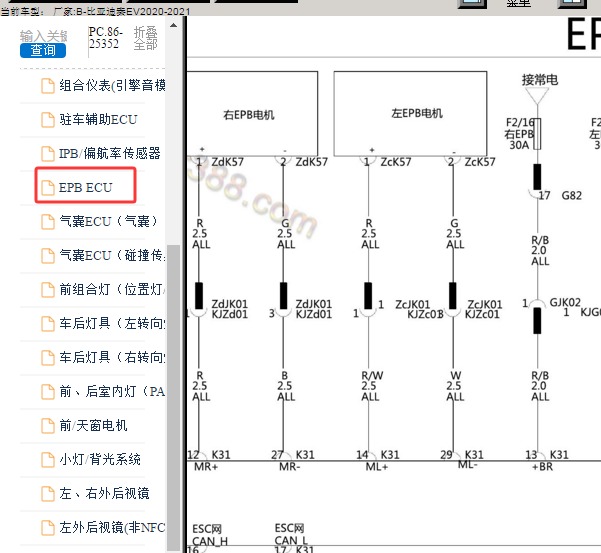Click the 29 K31 pin label

(x=462, y=455)
